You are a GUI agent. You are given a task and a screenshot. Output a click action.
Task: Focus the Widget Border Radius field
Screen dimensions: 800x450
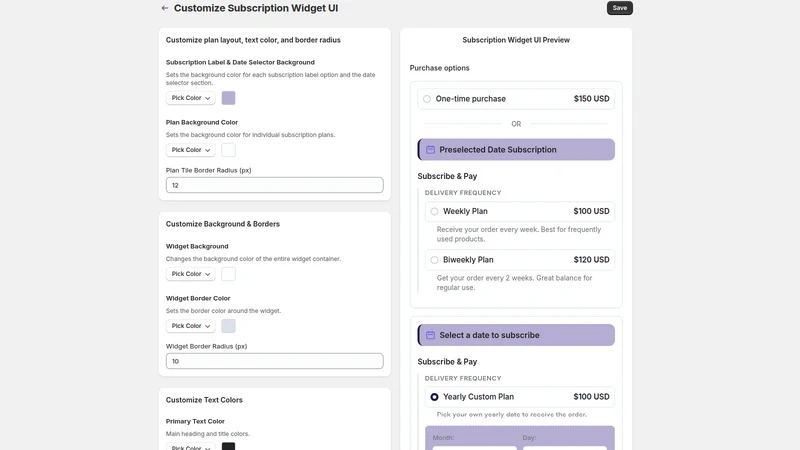point(274,361)
